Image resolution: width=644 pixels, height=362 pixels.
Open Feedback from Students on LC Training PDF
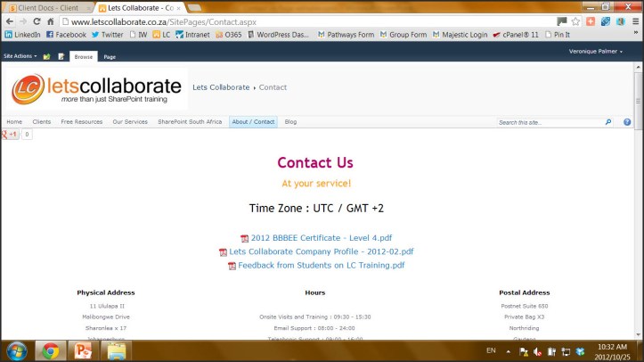[321, 265]
